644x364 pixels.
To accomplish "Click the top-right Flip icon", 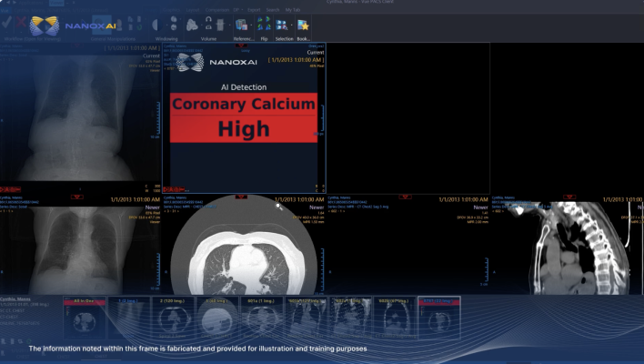I will [267, 20].
